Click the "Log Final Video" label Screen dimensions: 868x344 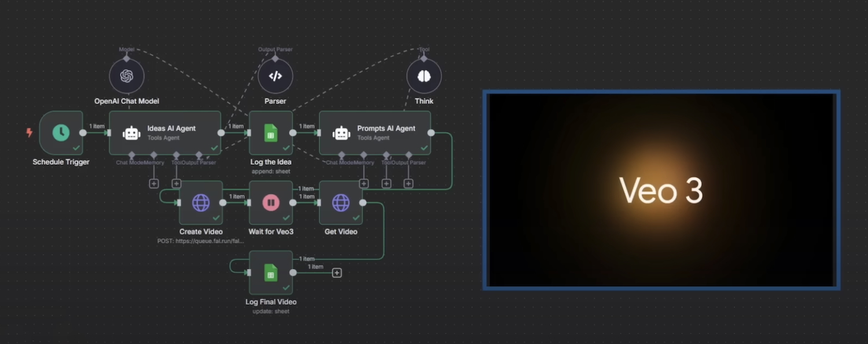[271, 302]
